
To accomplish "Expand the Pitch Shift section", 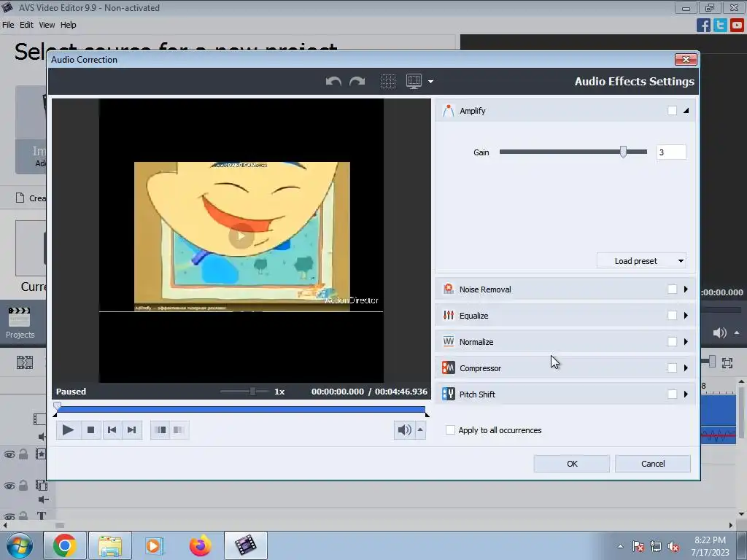I will point(686,394).
